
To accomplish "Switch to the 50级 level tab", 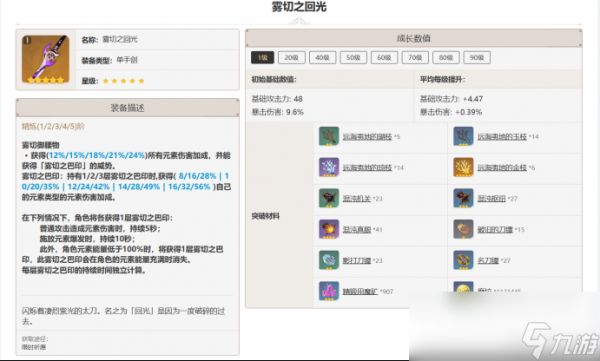I will click(353, 57).
